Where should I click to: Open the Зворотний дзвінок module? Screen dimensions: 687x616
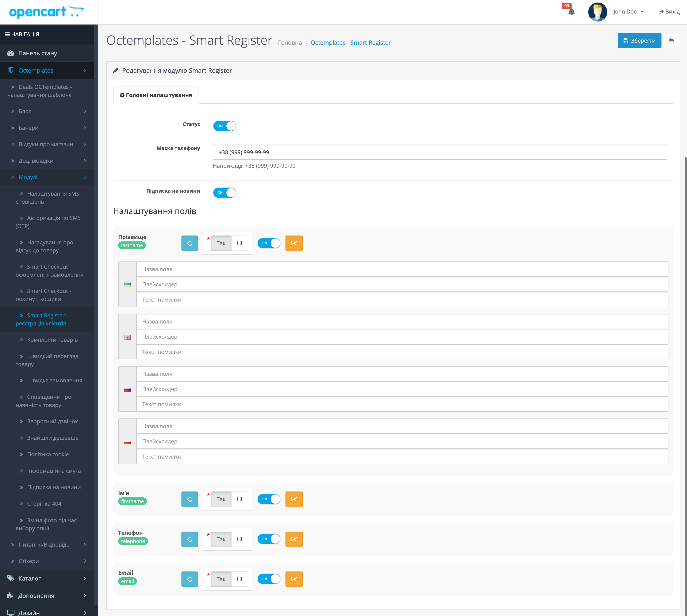[47, 421]
